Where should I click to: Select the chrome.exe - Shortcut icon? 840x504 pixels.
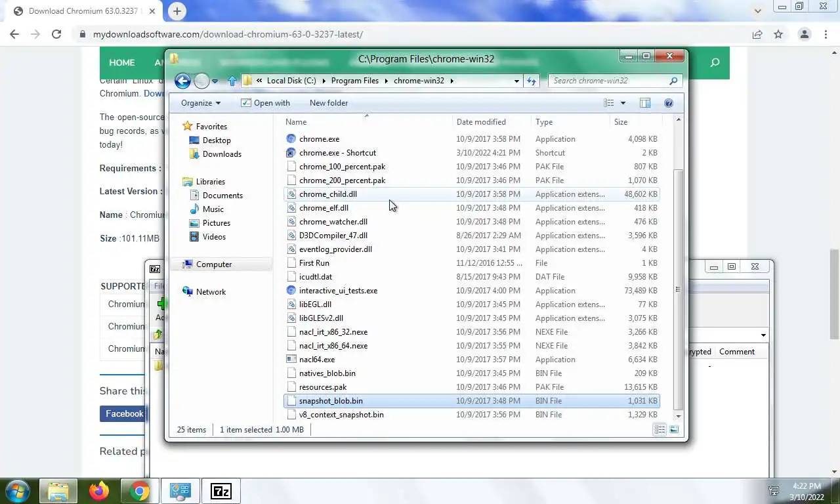click(291, 152)
